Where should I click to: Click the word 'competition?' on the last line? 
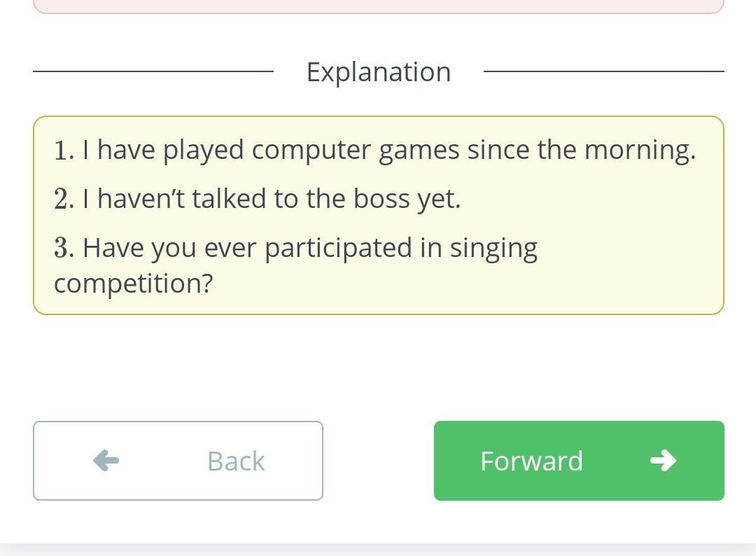click(134, 284)
